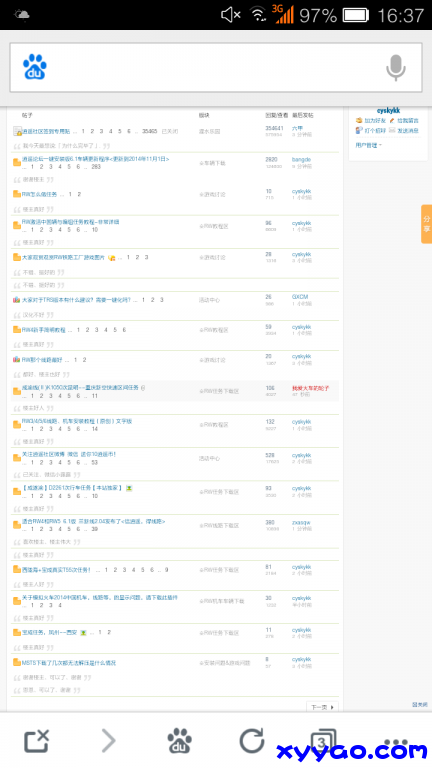432x768 pixels.
Task: Open thread 关注逍遥社区微博 微信
Action: [x=69, y=454]
